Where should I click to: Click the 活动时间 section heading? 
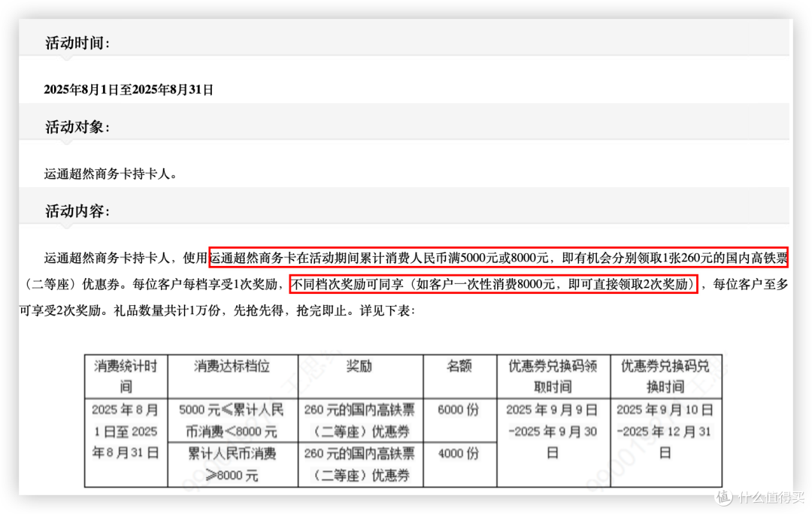[x=77, y=43]
